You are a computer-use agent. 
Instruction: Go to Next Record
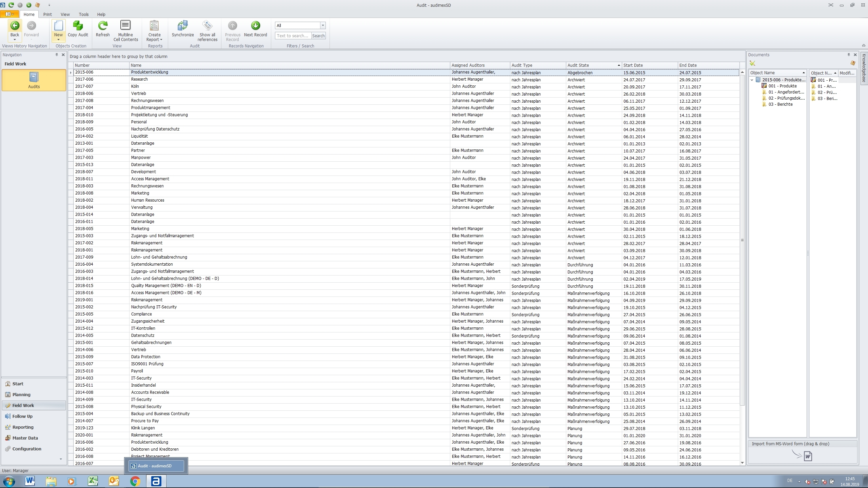coord(255,26)
